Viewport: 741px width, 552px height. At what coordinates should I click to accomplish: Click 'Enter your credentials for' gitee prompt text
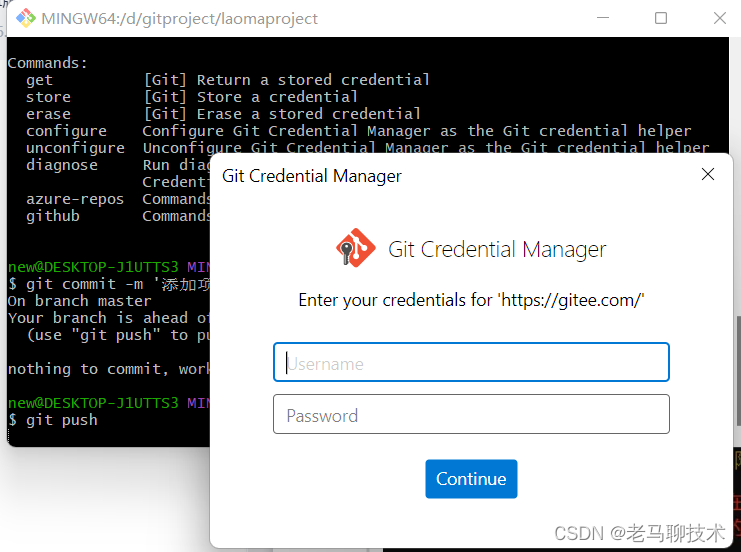(x=471, y=300)
